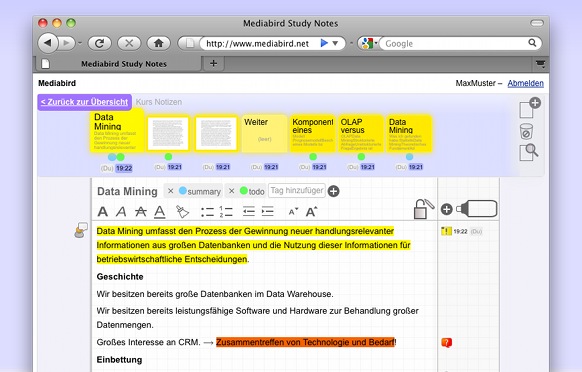The width and height of the screenshot is (582, 372).
Task: Go to the browser home page
Action: (x=158, y=43)
